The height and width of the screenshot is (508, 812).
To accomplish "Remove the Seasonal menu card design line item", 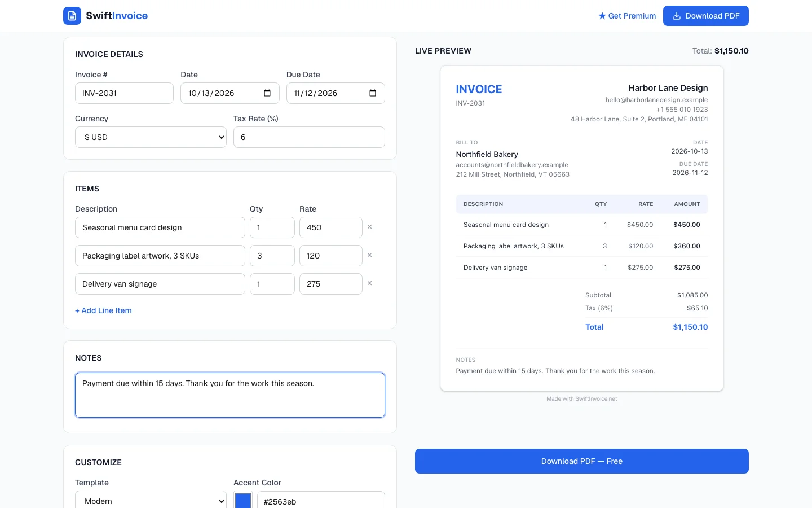I will [x=370, y=227].
